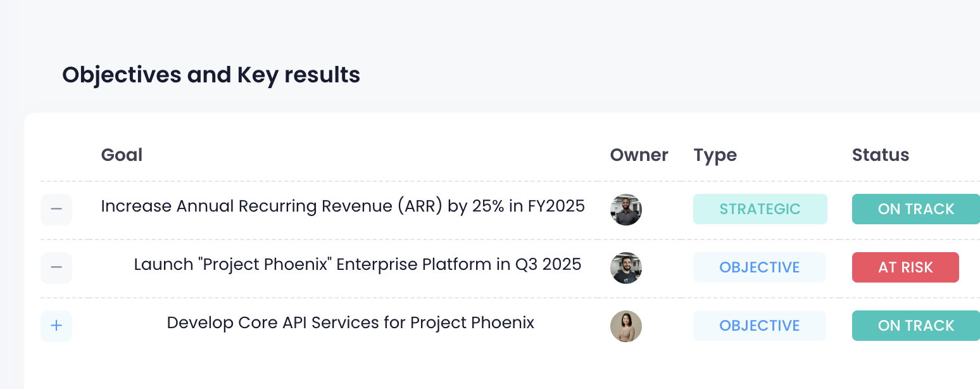Click the Goal column header
Viewport: 980px width, 389px height.
122,155
